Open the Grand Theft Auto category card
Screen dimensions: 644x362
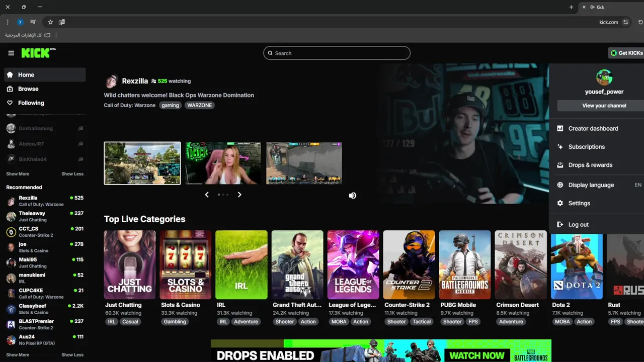pyautogui.click(x=297, y=265)
